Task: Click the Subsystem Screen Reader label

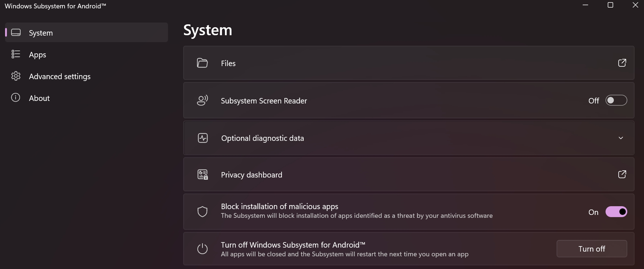Action: pos(264,101)
